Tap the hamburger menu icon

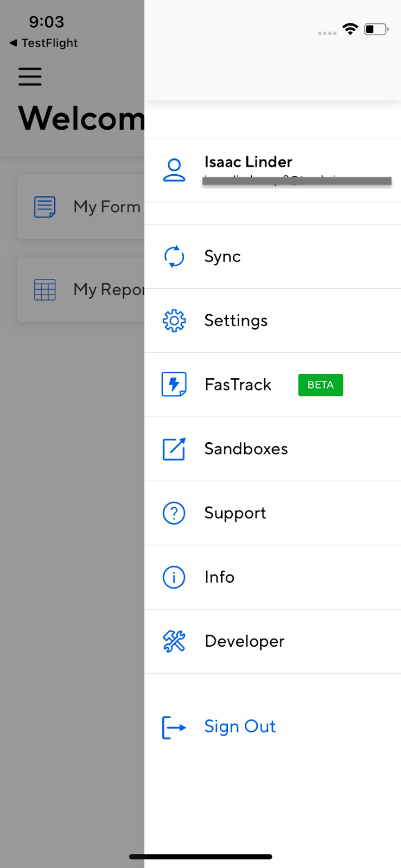click(30, 76)
